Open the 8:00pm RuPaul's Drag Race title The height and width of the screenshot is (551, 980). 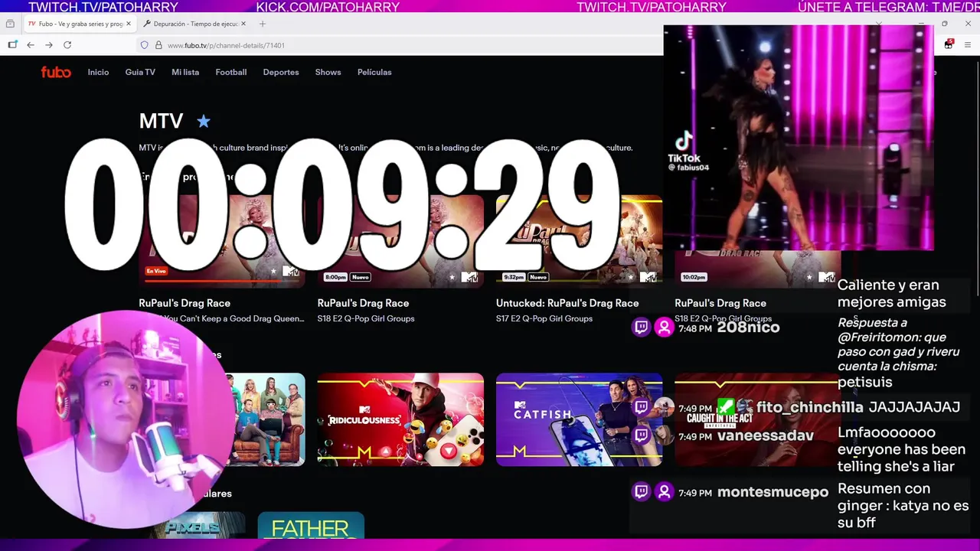click(363, 303)
